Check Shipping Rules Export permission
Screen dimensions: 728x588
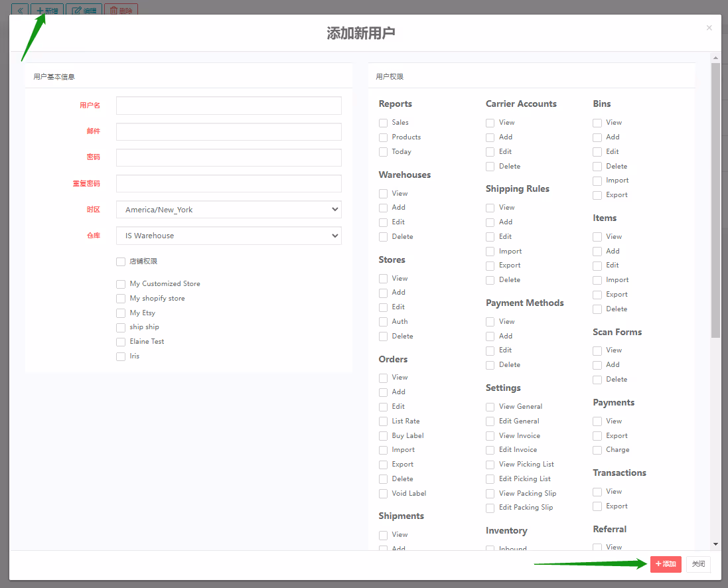[490, 265]
